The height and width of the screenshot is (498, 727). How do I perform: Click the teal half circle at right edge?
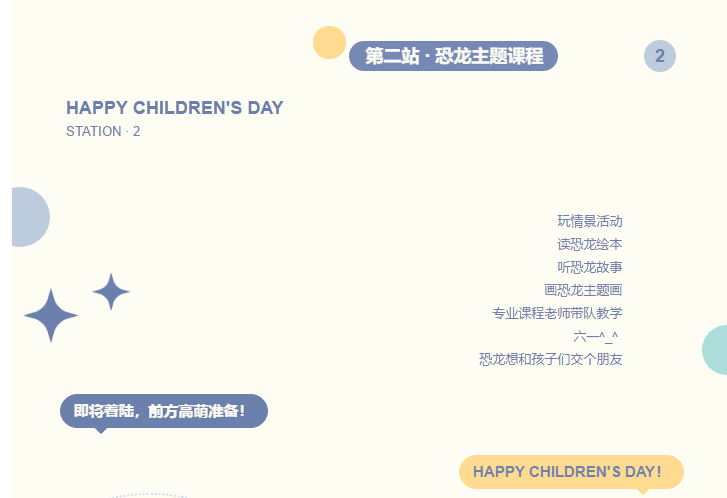(x=714, y=350)
